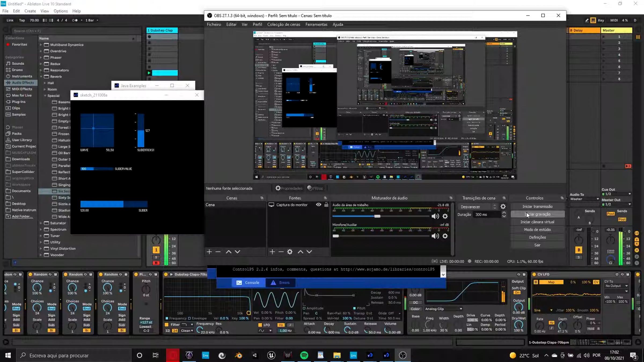Toggle the LFO enable box in Sampler
This screenshot has width=644, height=362.
260,325
